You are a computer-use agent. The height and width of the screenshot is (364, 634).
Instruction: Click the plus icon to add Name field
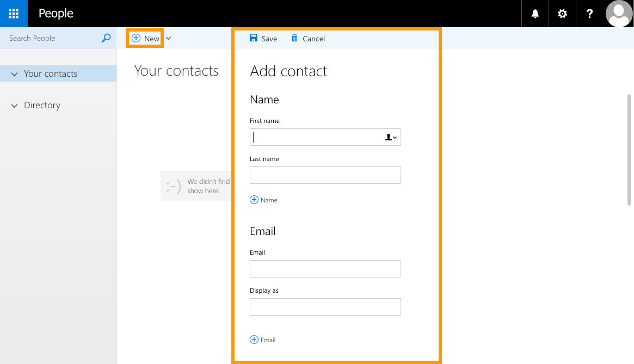[x=254, y=200]
